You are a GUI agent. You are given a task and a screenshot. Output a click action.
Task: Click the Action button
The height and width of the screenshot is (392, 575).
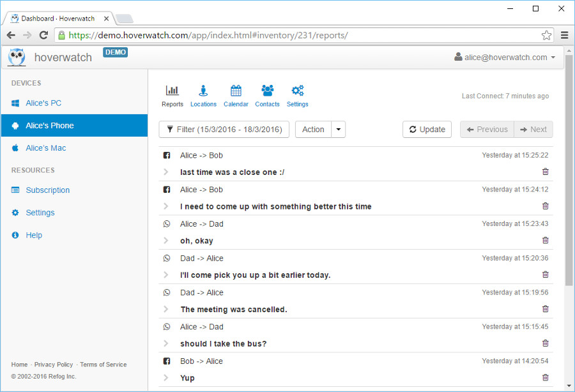313,130
